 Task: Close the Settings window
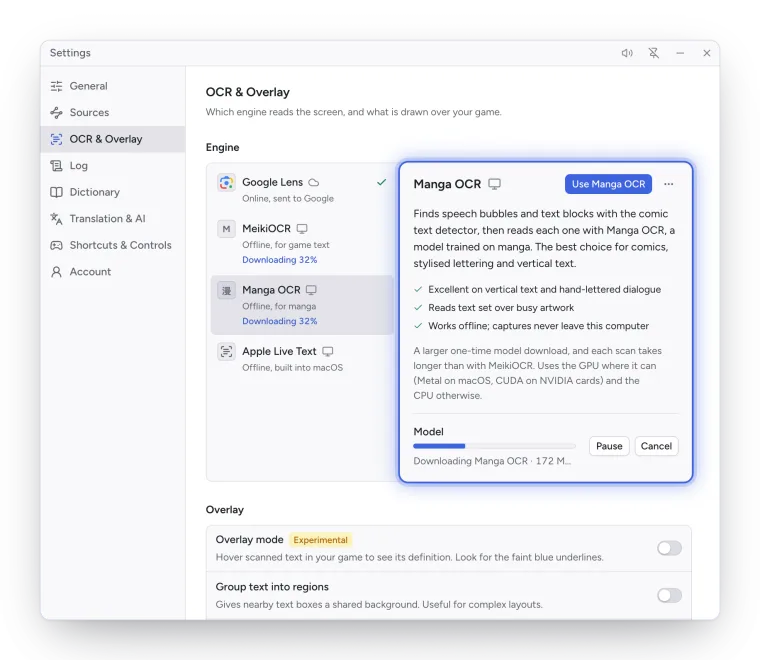click(x=707, y=53)
